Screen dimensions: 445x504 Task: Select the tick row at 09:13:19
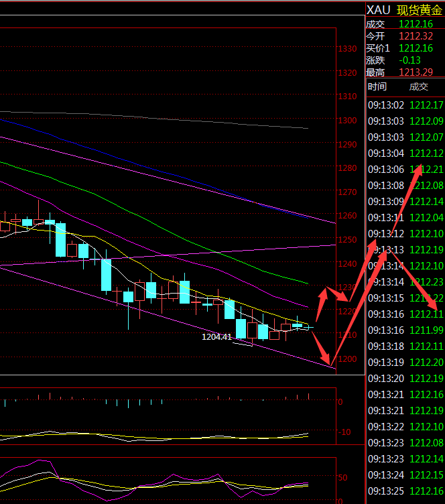[x=405, y=362]
